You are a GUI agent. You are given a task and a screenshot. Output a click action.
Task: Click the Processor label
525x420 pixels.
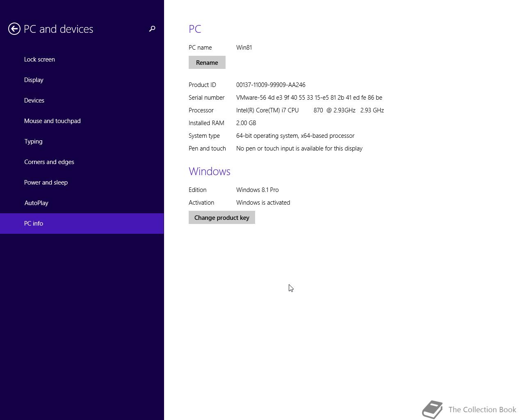tap(201, 110)
